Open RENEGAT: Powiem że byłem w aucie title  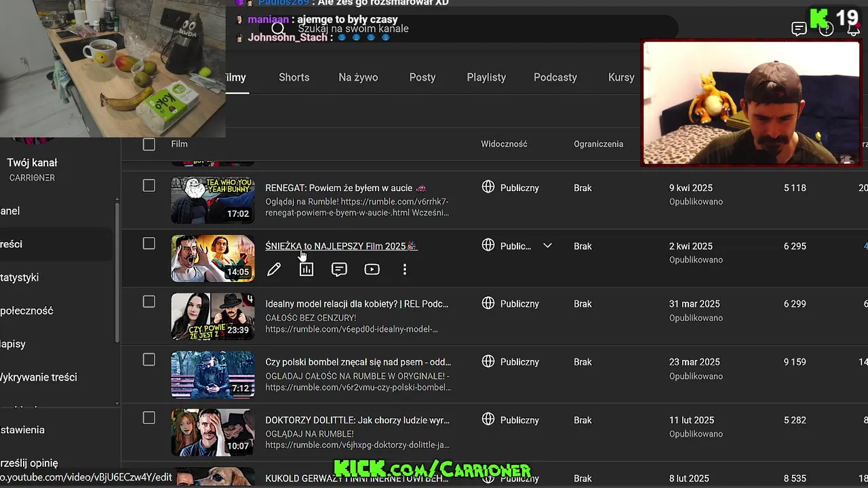click(346, 188)
